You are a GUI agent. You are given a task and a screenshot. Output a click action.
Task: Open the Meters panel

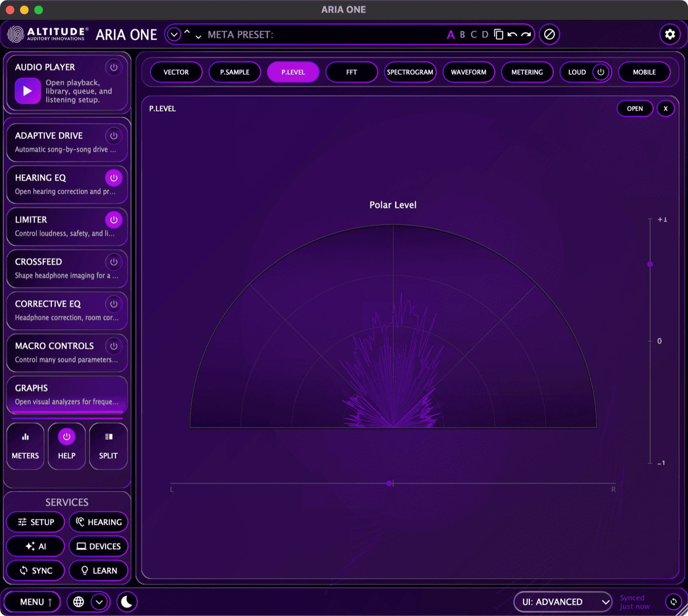(x=25, y=446)
